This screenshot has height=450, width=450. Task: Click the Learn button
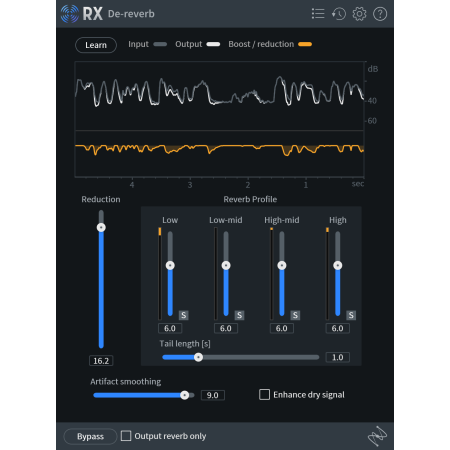click(96, 45)
